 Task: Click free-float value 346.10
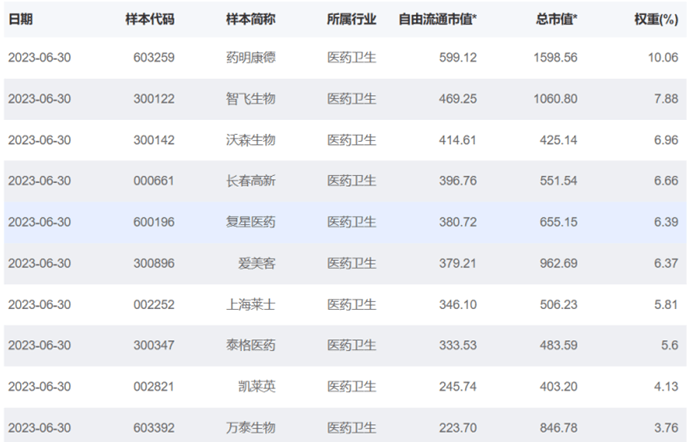click(458, 304)
